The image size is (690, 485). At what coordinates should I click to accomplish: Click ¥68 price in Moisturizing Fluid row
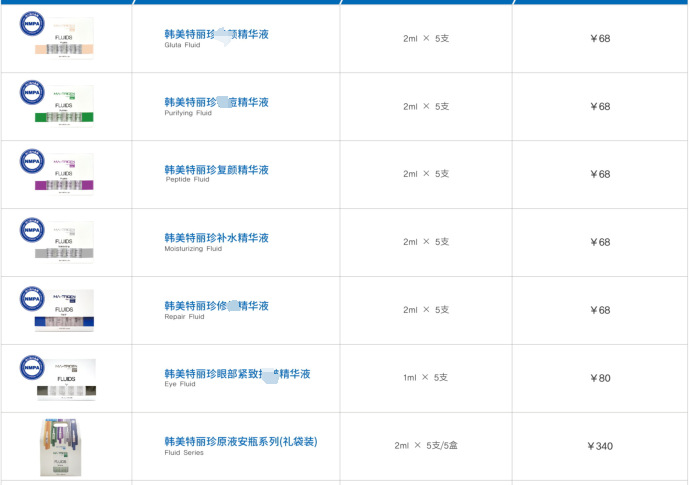coord(600,242)
